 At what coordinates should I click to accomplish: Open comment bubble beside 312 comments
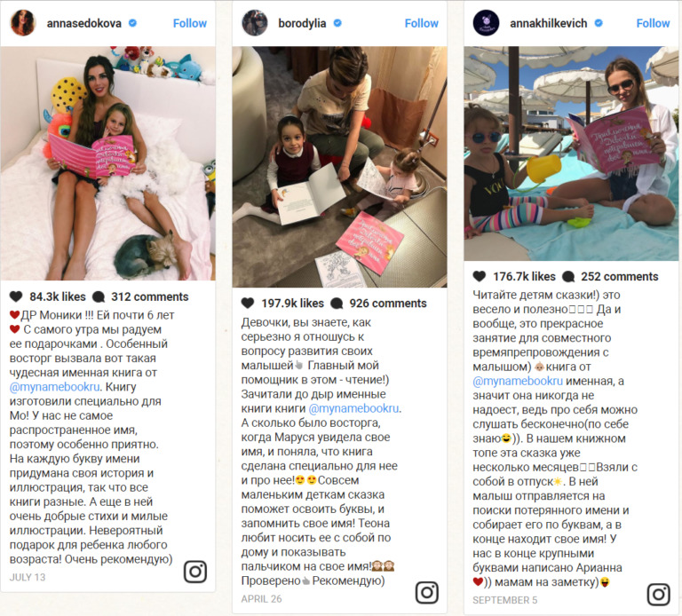tap(99, 297)
